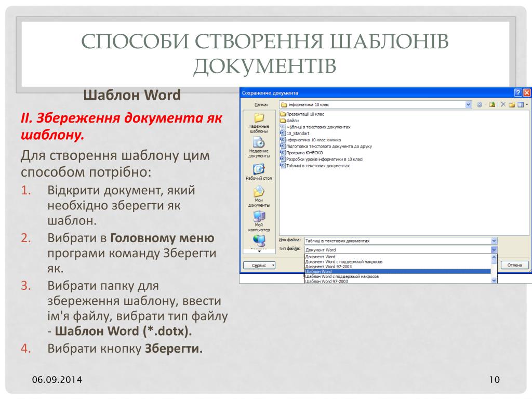
Task: Click the Отмена cancel button
Action: pos(514,265)
